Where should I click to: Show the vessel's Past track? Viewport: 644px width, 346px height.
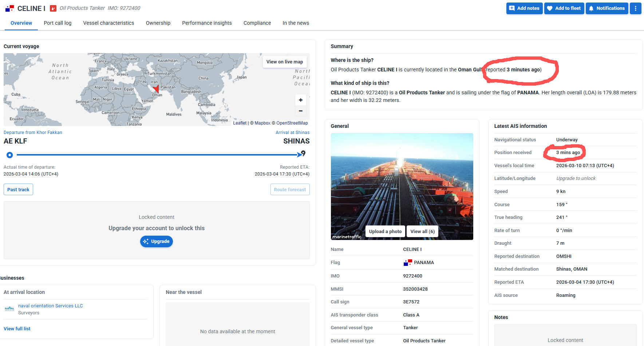point(18,190)
